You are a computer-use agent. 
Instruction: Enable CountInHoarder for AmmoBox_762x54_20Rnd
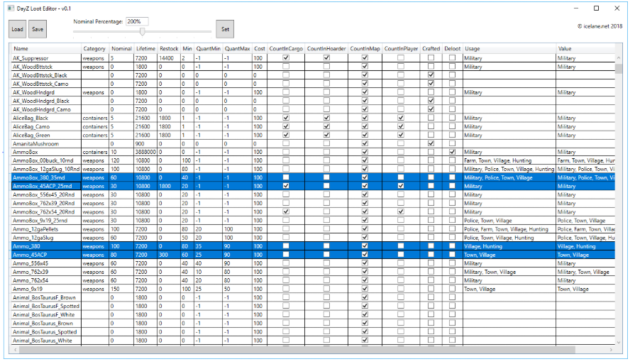(326, 211)
